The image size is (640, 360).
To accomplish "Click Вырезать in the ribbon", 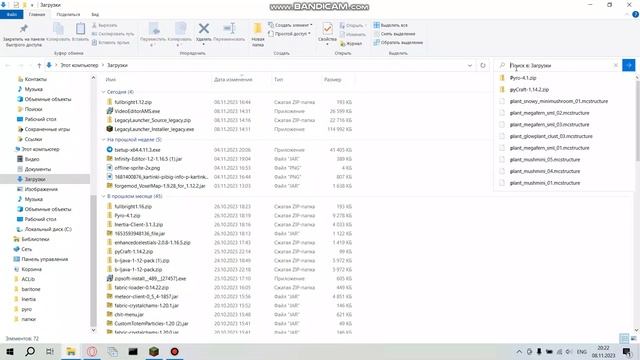I will 104,25.
